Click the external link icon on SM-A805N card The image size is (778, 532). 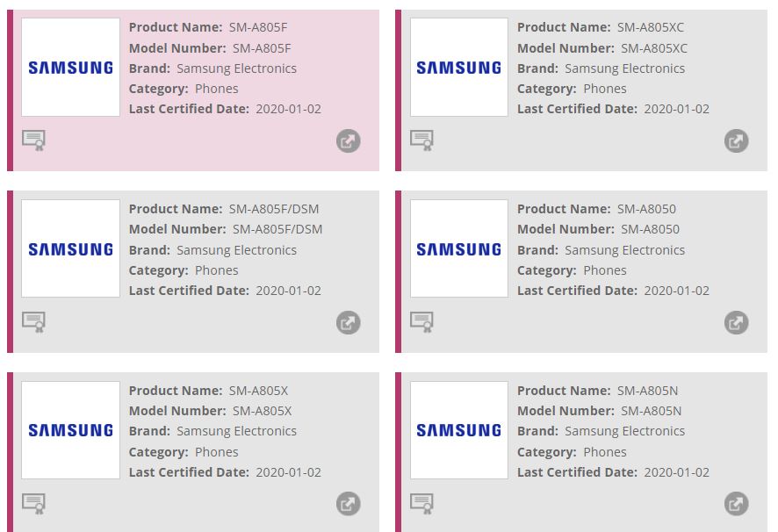[x=736, y=504]
